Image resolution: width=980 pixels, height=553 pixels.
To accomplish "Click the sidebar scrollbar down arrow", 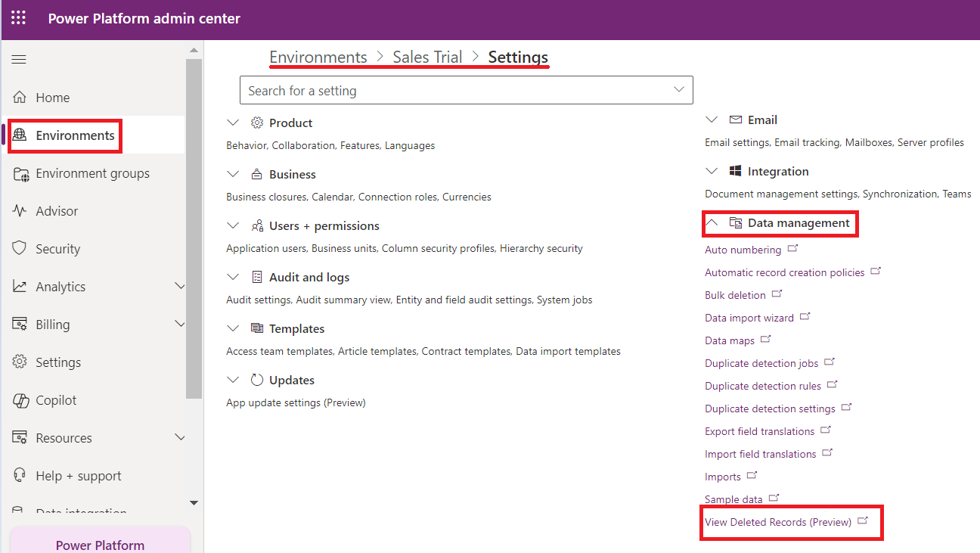I will pos(194,502).
